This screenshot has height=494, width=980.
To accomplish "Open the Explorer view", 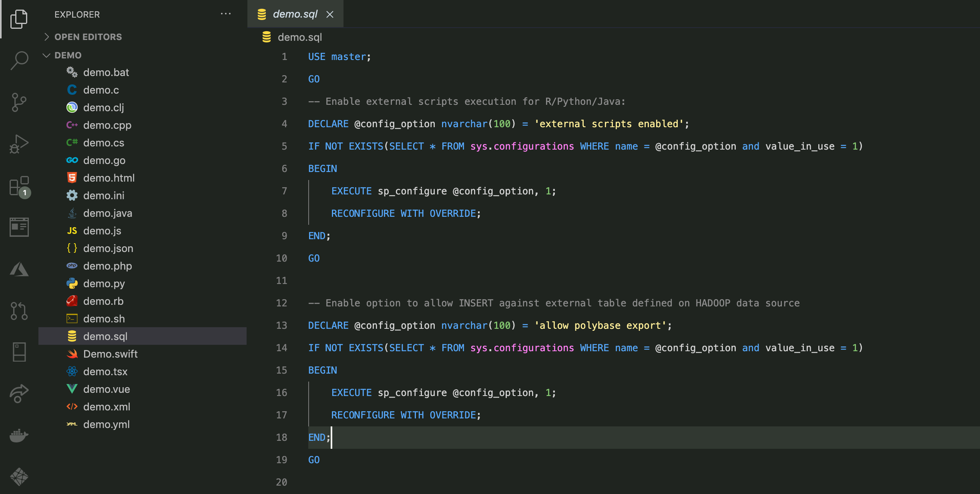I will point(19,19).
